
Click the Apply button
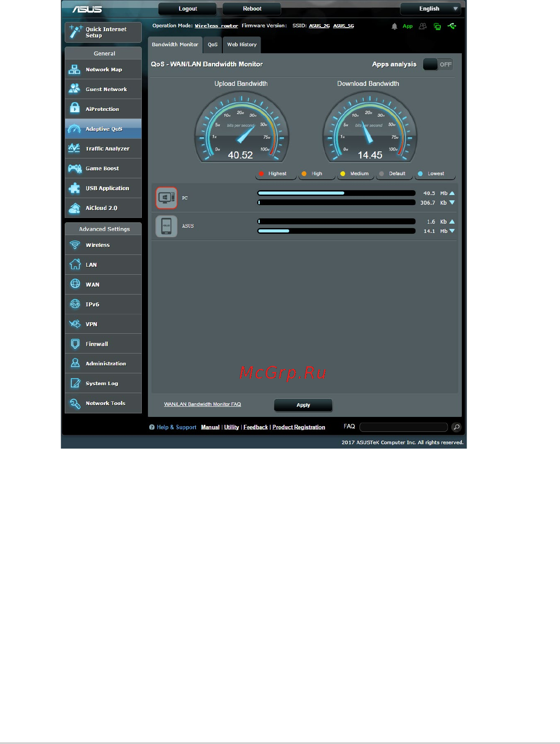click(303, 405)
